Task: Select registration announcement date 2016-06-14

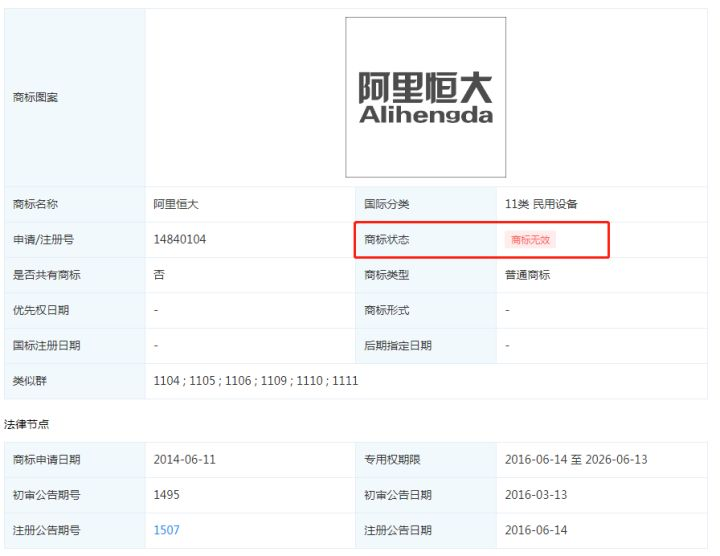Action: click(x=536, y=530)
